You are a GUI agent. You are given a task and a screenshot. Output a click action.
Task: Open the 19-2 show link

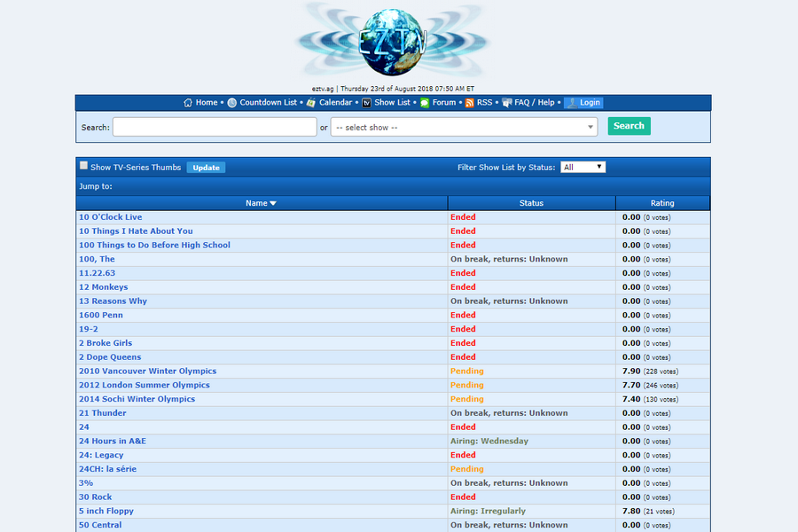[89, 329]
